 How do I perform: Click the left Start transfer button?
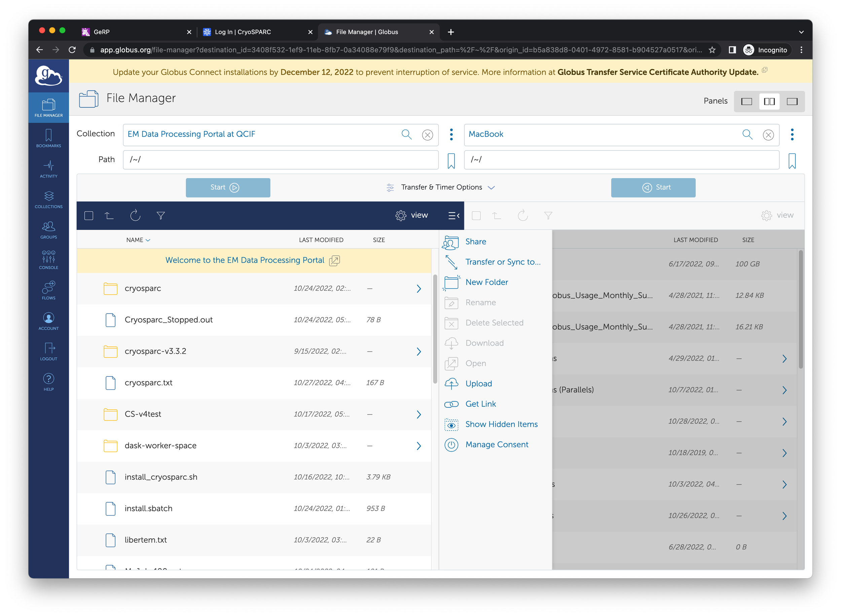tap(228, 187)
